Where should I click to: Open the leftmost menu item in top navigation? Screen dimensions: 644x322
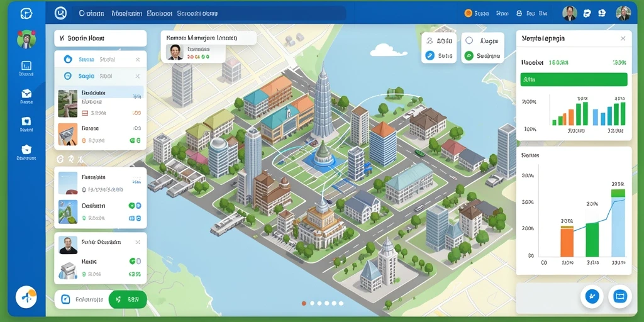point(91,13)
